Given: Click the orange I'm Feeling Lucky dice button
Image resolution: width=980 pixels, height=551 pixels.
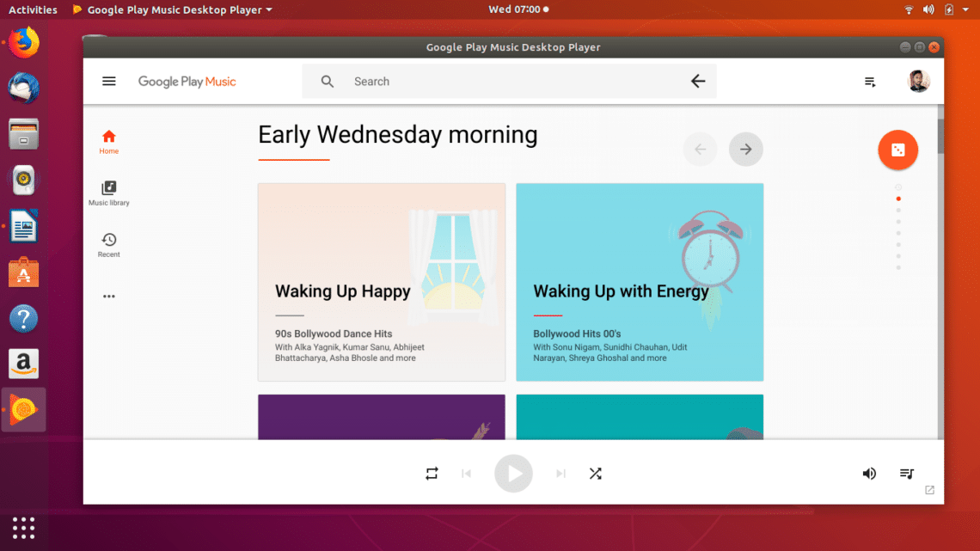Looking at the screenshot, I should pyautogui.click(x=897, y=150).
